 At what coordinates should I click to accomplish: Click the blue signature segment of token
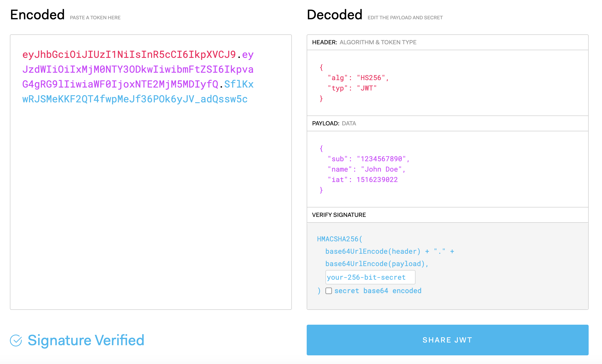click(x=135, y=99)
